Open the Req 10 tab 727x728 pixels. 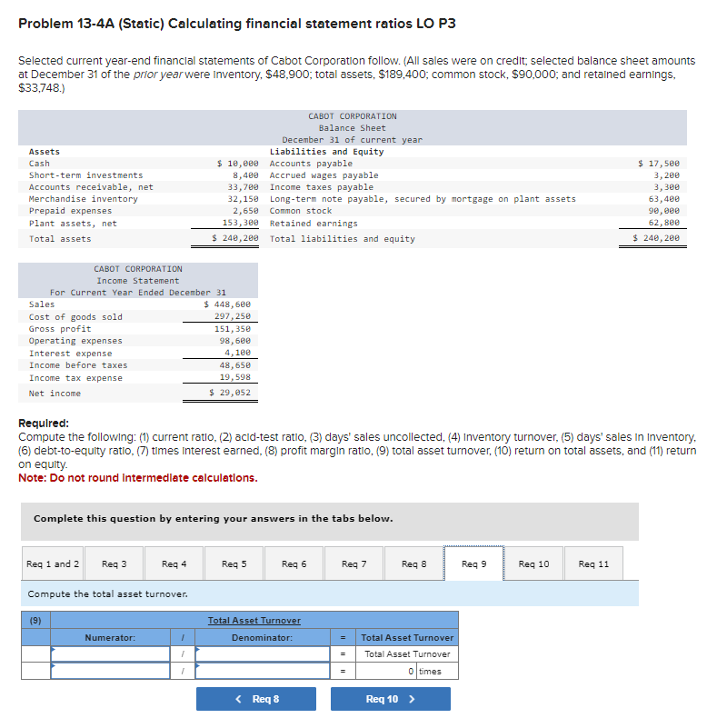[x=533, y=563]
